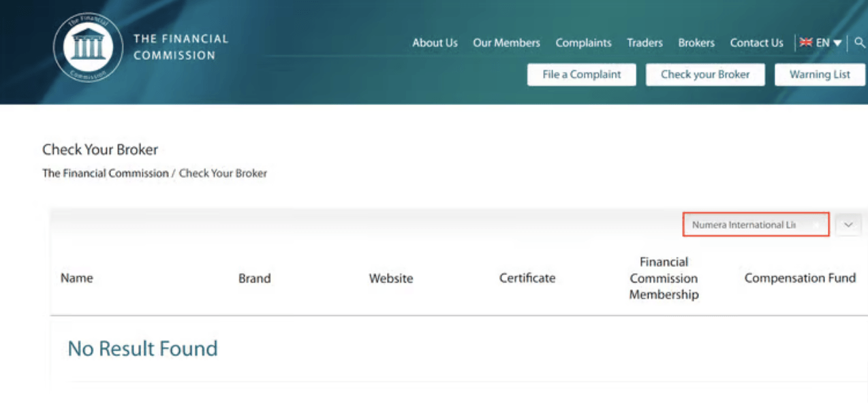The height and width of the screenshot is (403, 868).
Task: Click the Financial Commission Membership column header
Action: point(664,278)
